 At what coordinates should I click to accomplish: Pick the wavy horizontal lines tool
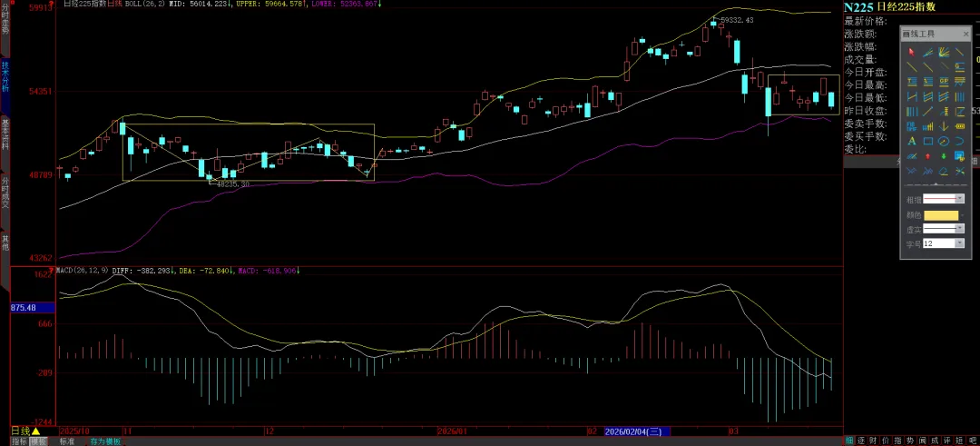(959, 81)
